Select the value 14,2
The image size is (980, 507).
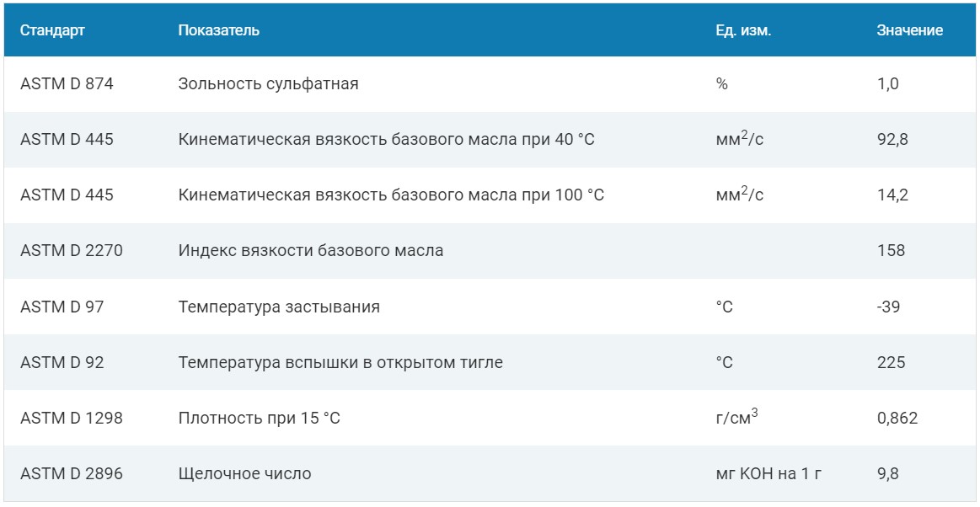[x=892, y=195]
